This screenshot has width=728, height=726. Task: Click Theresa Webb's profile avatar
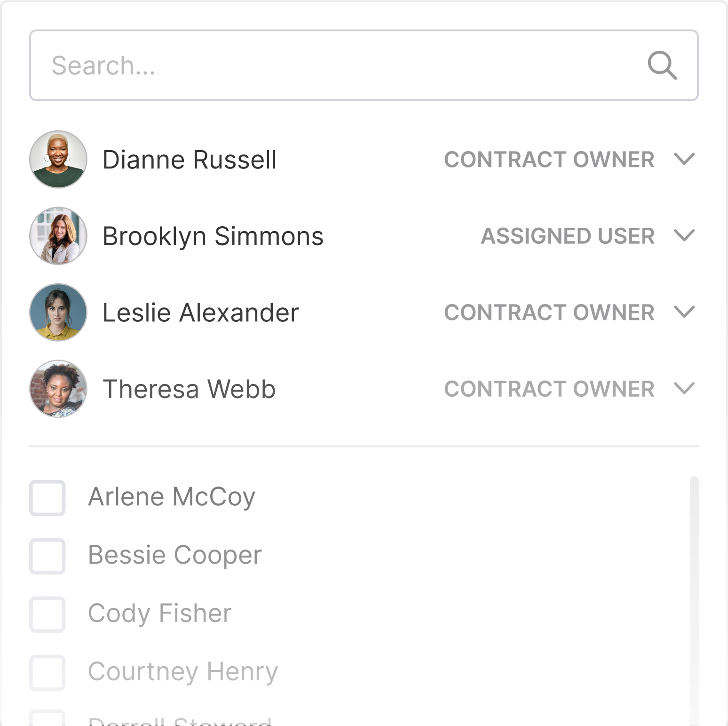[58, 389]
